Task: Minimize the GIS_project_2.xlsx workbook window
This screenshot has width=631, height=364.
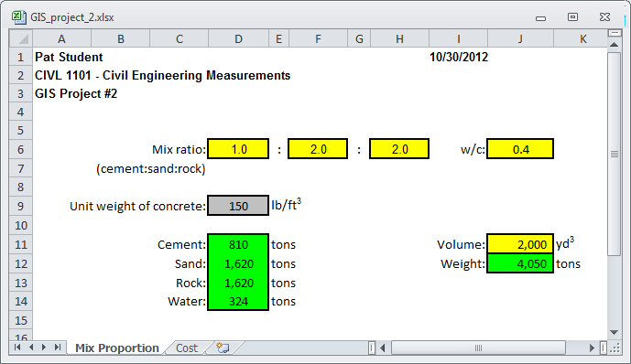Action: (x=541, y=17)
